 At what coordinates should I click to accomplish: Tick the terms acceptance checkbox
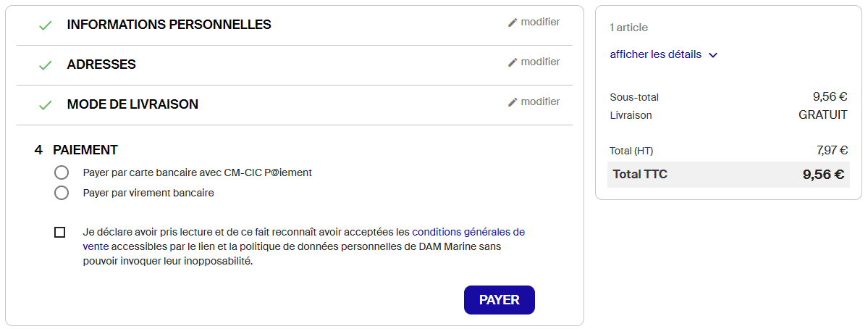click(59, 233)
